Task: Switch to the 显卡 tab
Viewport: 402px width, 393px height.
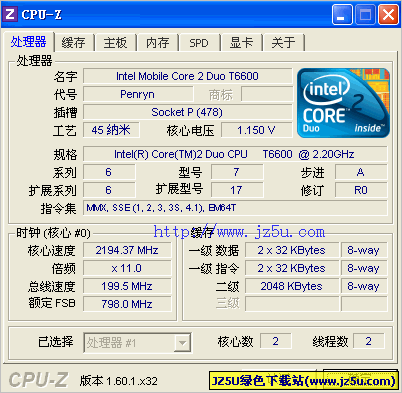Action: click(241, 43)
